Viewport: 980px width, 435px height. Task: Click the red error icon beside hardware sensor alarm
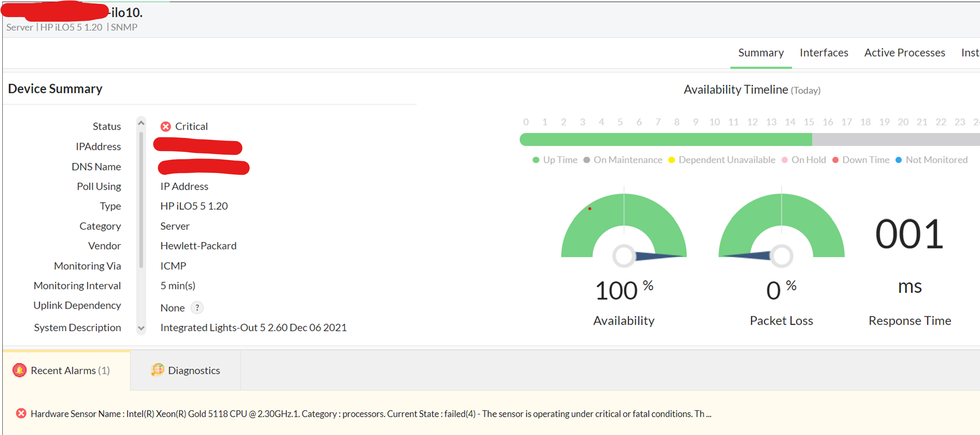click(21, 414)
